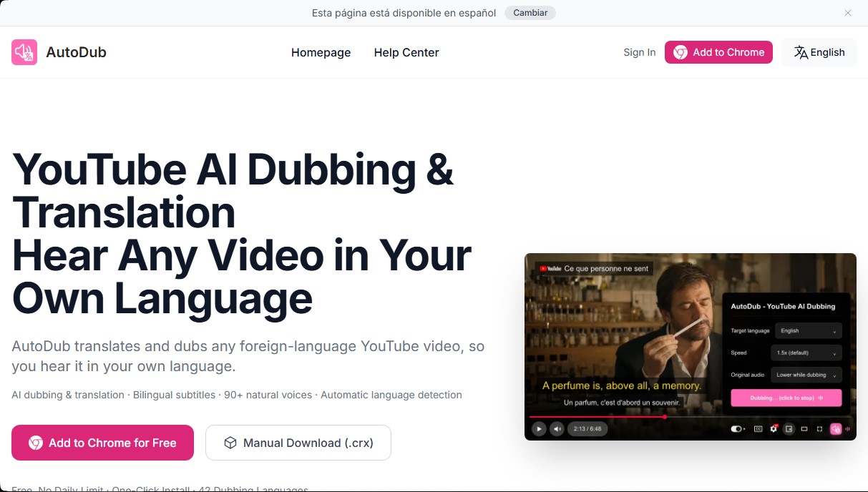Click the Chrome icon in Add to Chrome for Free
Screen dimensions: 868x492
35,443
